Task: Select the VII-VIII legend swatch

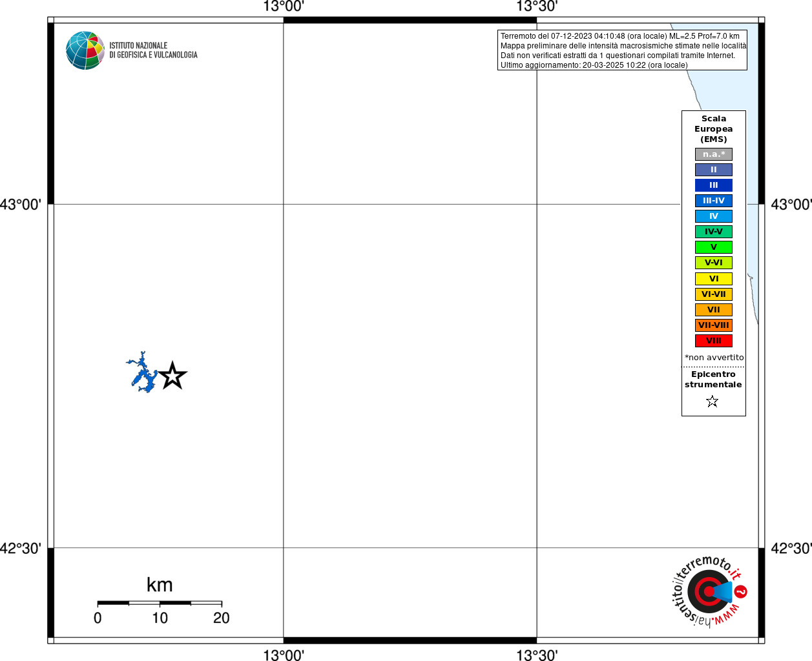Action: click(714, 325)
